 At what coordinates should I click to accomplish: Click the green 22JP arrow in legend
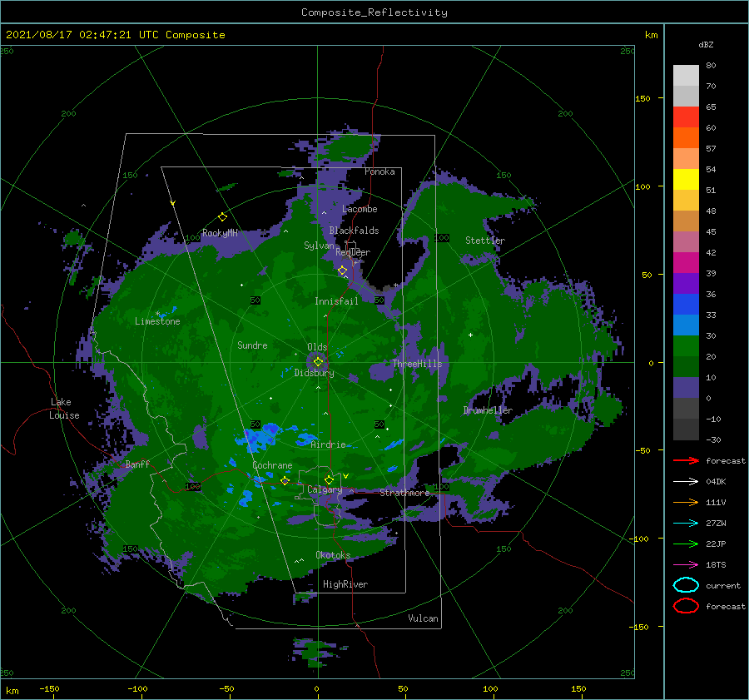[686, 544]
